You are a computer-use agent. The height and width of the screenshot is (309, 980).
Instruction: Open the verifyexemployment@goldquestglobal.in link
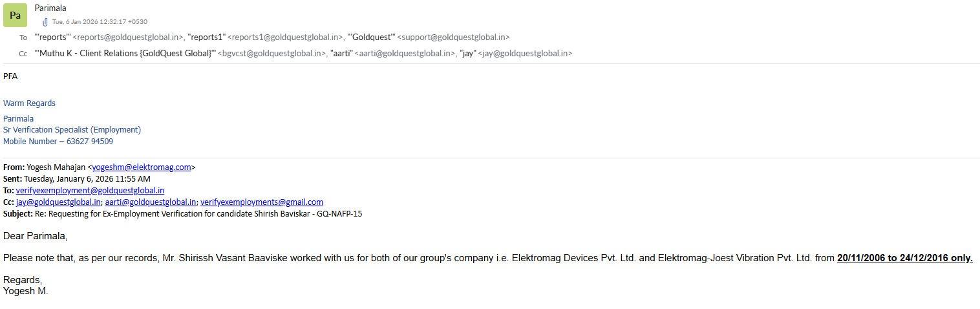[90, 191]
